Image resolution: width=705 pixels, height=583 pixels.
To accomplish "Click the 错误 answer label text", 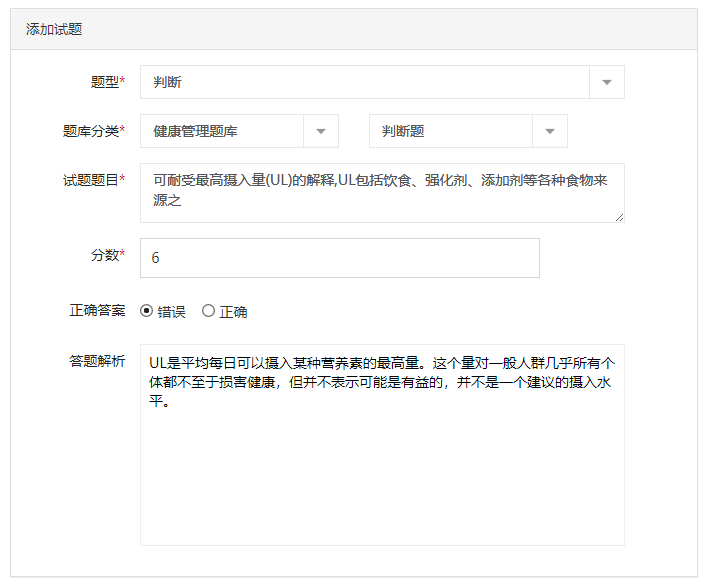I will [x=171, y=312].
